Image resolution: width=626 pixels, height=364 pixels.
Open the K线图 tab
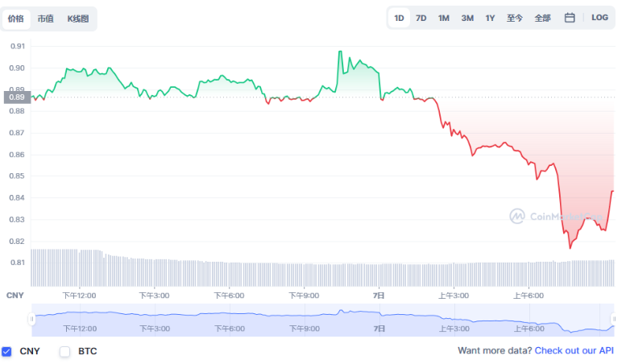pyautogui.click(x=78, y=19)
